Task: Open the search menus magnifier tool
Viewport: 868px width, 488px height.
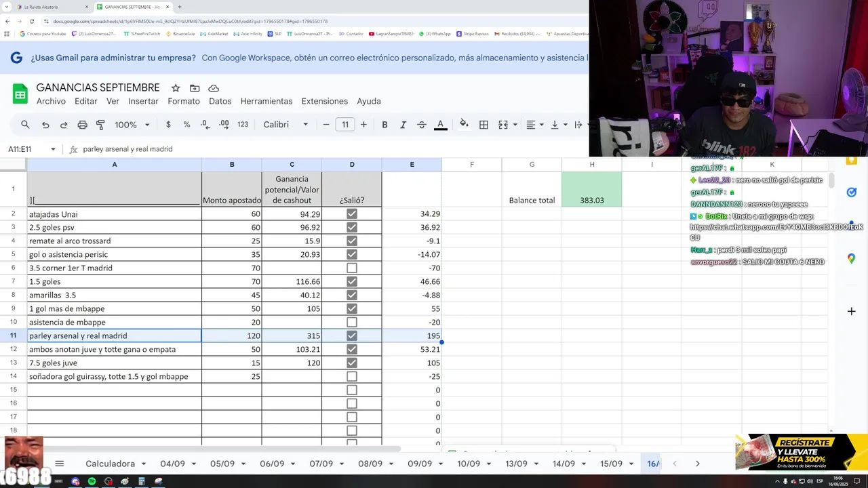Action: (x=25, y=125)
